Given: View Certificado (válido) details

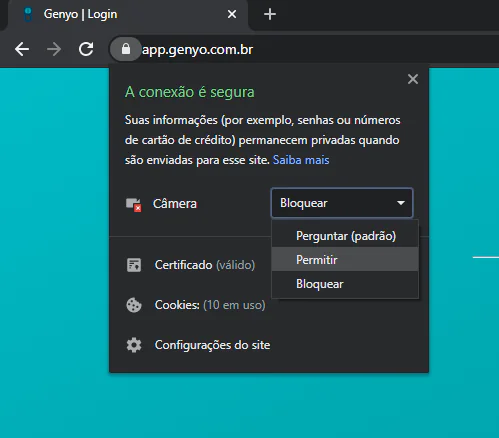Looking at the screenshot, I should click(x=205, y=265).
